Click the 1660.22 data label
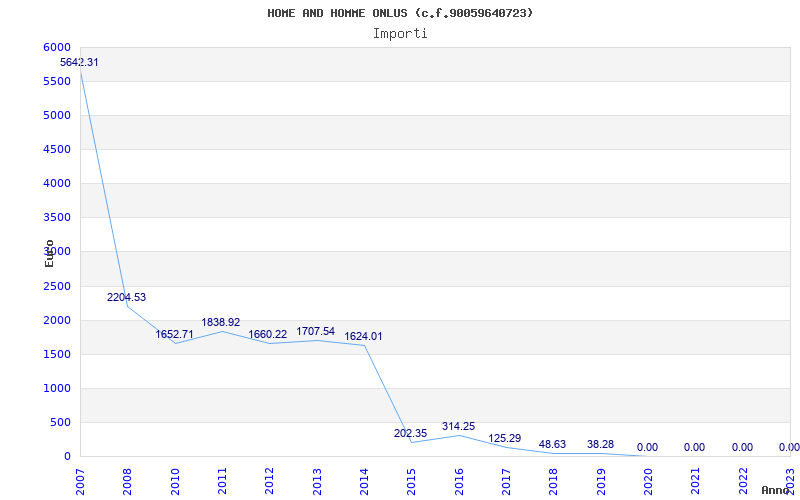 [267, 334]
